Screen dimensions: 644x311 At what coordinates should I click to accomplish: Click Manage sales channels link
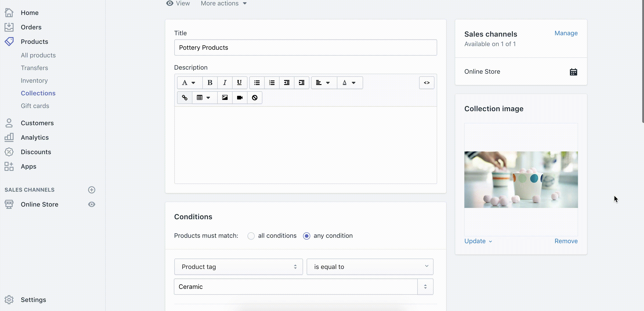(x=566, y=33)
